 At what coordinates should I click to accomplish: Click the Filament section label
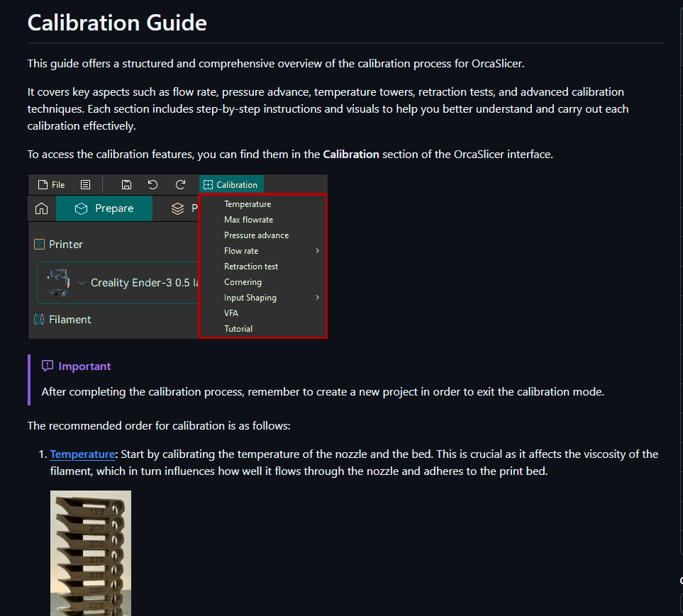tap(70, 320)
